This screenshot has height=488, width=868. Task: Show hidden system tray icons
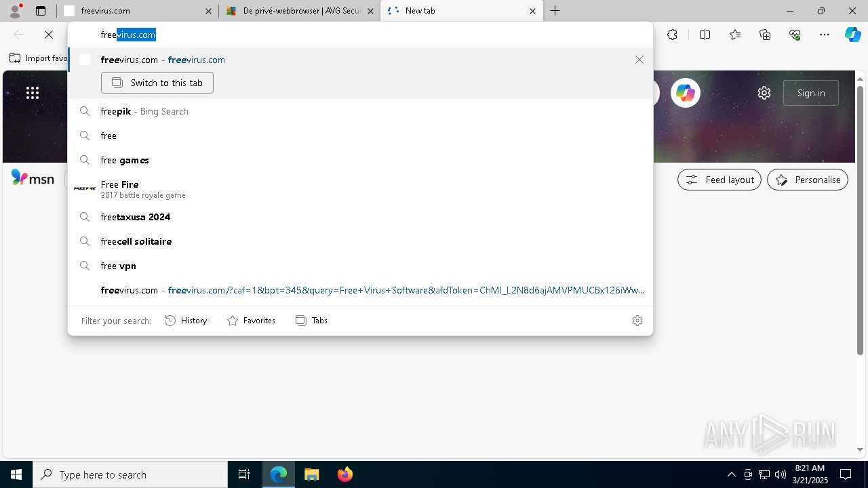pos(732,474)
